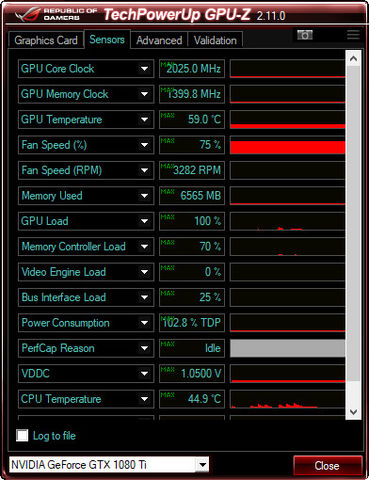
Task: Select the Sensors tab
Action: pos(107,39)
